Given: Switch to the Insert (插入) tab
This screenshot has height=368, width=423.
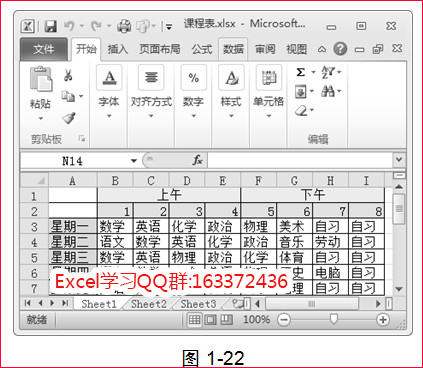Looking at the screenshot, I should coord(118,49).
